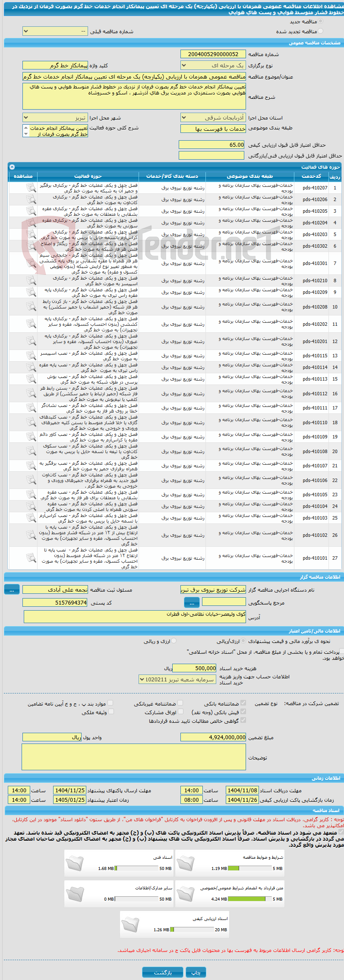Image resolution: width=344 pixels, height=980 pixels.
Task: Open the view icon for row pds-410209
Action: point(31,292)
